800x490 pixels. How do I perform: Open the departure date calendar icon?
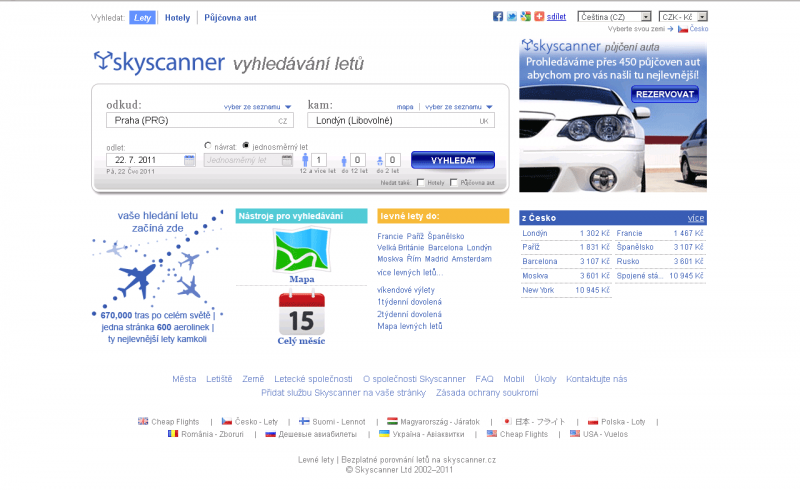click(x=190, y=160)
